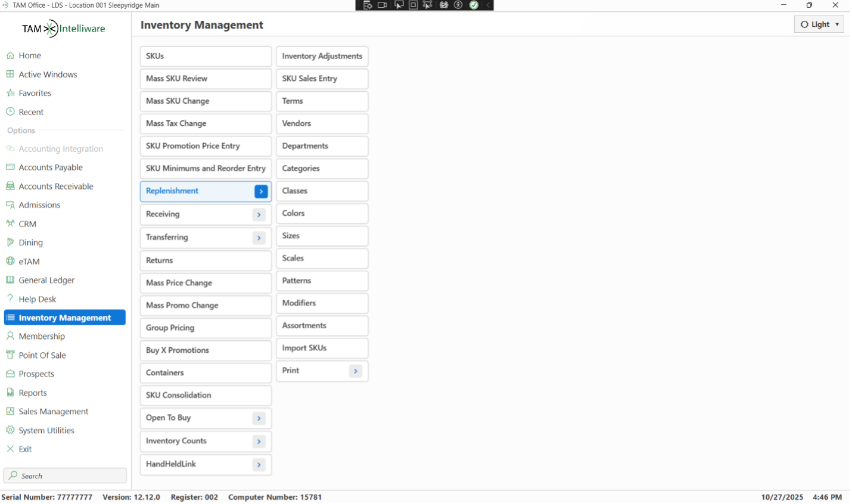Image resolution: width=852 pixels, height=504 pixels.
Task: Open SKU Promotion Price Entry
Action: coord(206,146)
